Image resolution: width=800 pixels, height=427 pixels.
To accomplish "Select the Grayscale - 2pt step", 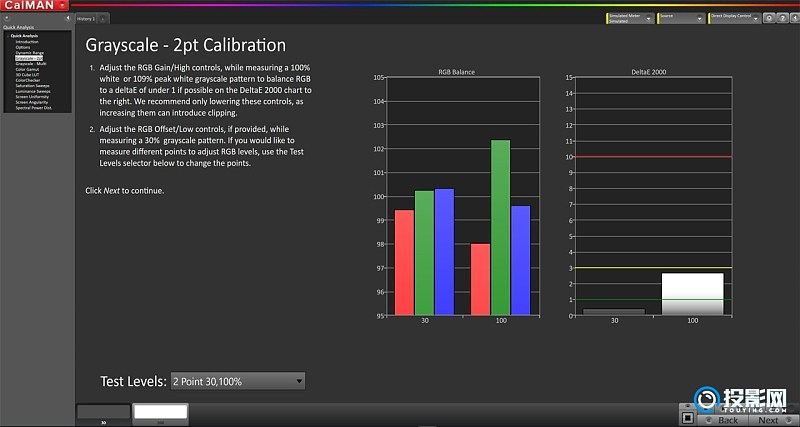I will [29, 58].
